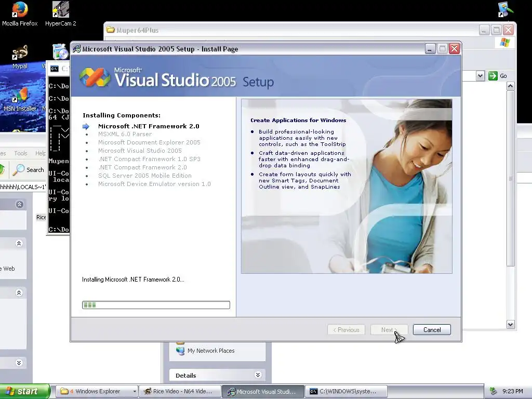532x399 pixels.
Task: Open Mozilla Firefox desktop icon
Action: click(x=20, y=14)
